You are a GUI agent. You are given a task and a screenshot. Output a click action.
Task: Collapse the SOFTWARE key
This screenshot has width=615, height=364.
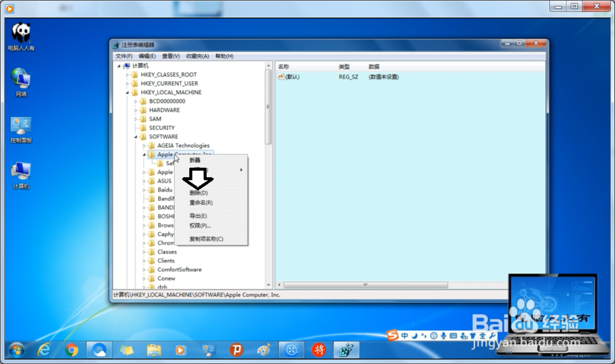point(136,137)
